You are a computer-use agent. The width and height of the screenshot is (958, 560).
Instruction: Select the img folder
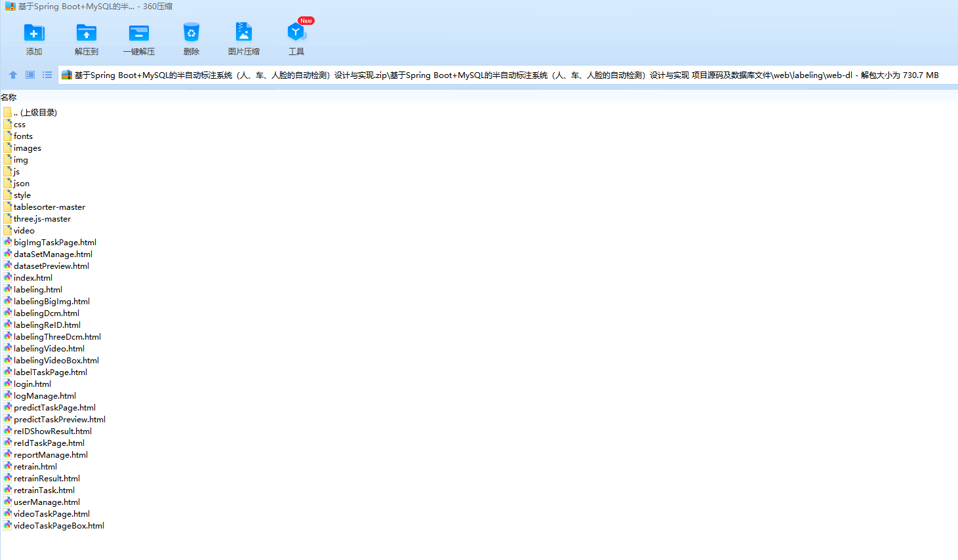[16, 159]
